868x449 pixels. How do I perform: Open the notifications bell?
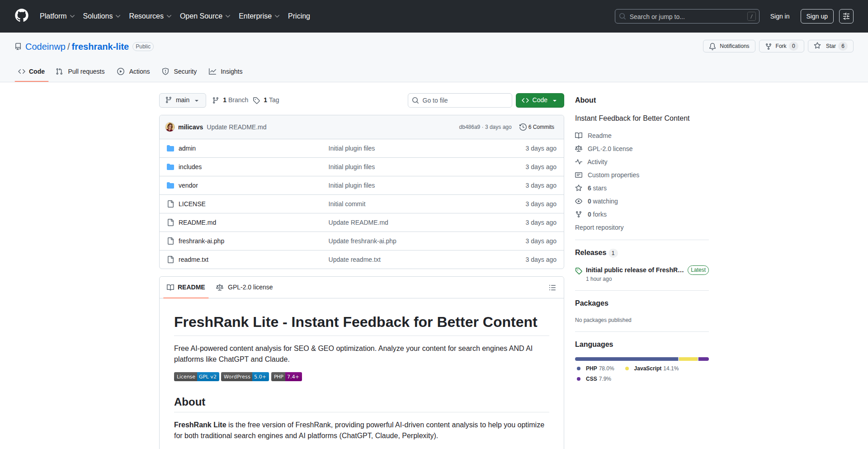[x=712, y=46]
